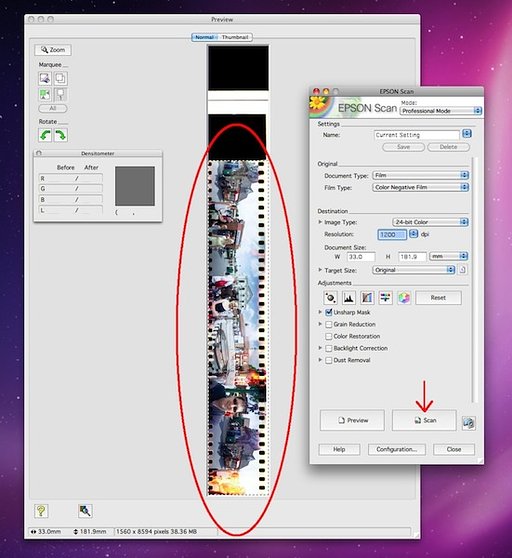Open the Document Type dropdown
This screenshot has width=512, height=558.
[x=421, y=175]
